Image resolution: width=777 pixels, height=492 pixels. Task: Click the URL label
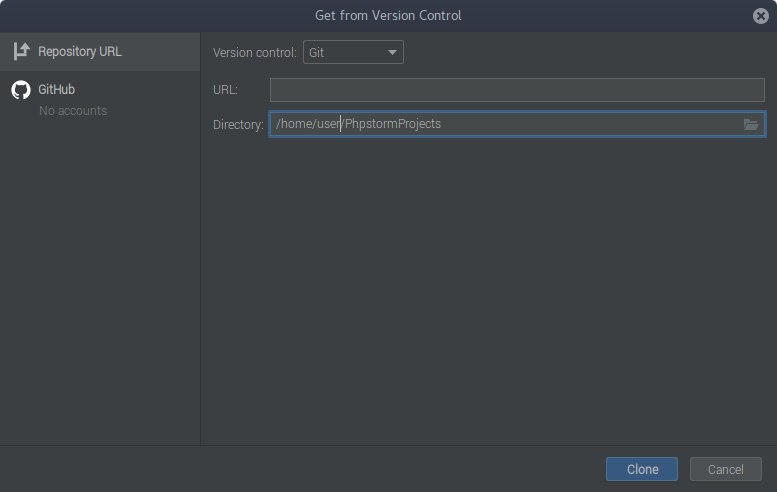tap(225, 90)
